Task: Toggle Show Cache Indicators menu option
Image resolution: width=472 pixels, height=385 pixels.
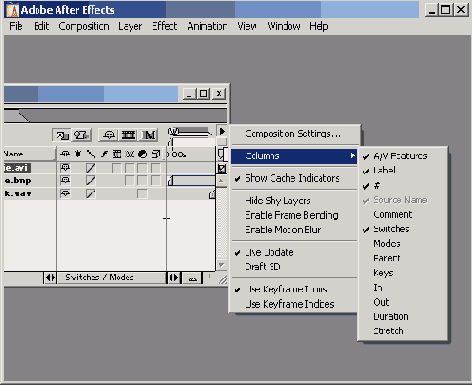Action: [294, 178]
